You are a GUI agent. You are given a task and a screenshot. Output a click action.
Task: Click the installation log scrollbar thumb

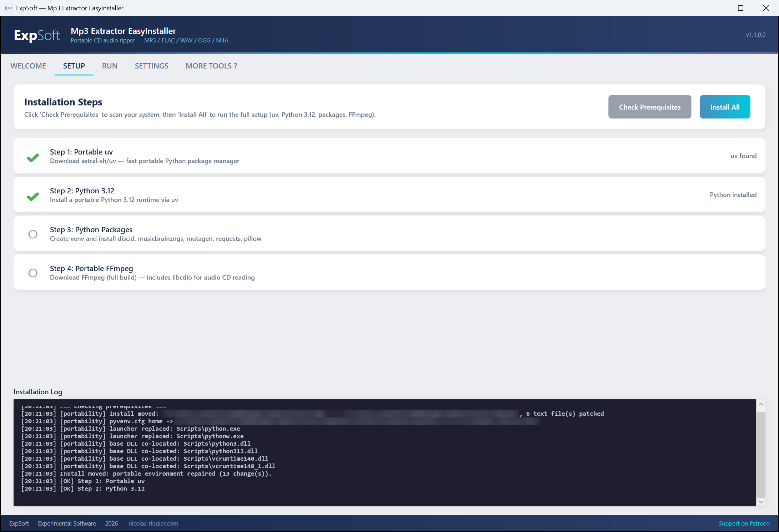[761, 455]
